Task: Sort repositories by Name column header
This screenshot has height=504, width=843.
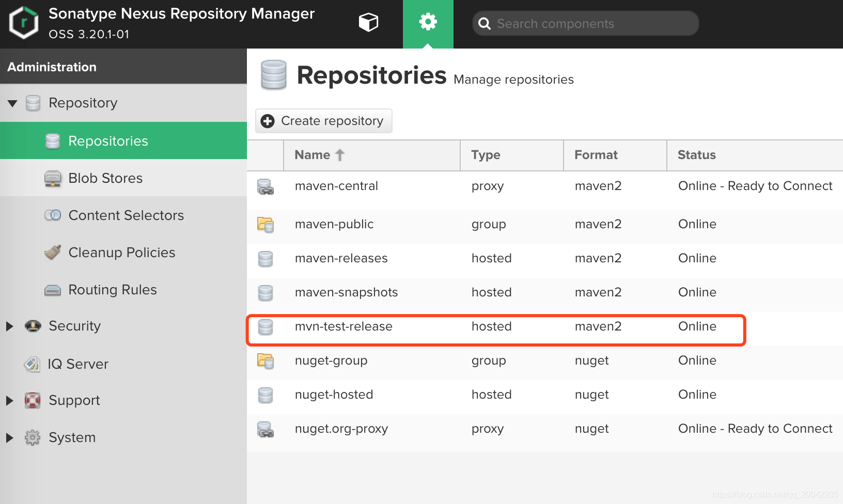Action: 313,155
